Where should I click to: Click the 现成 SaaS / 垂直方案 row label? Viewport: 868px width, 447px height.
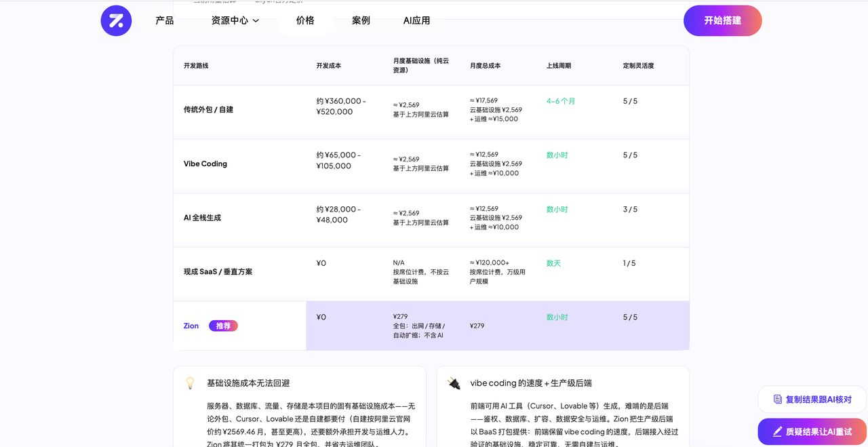point(218,271)
